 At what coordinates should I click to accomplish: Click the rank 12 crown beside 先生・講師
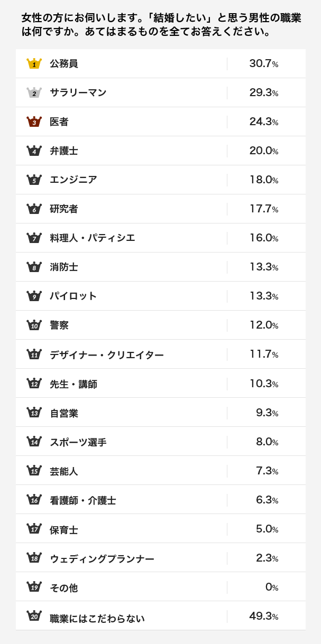(x=34, y=384)
